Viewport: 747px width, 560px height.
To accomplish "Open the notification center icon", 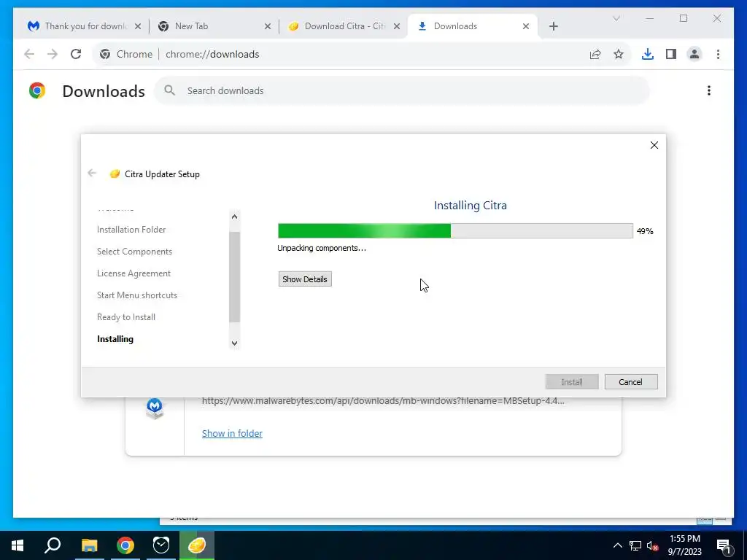I will [724, 545].
